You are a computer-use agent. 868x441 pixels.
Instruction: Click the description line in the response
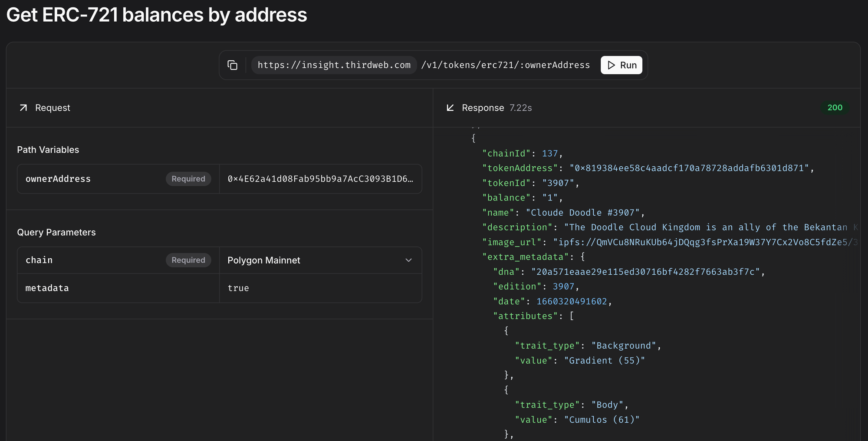671,227
